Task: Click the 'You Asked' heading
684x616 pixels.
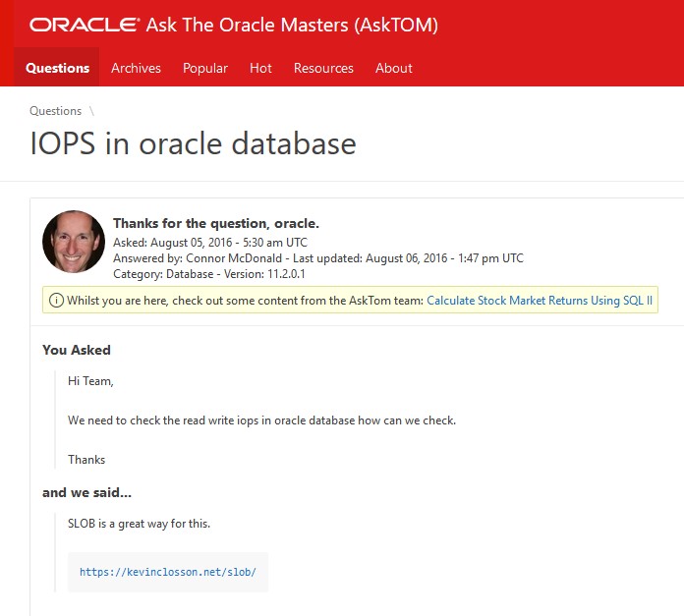Action: [x=77, y=350]
